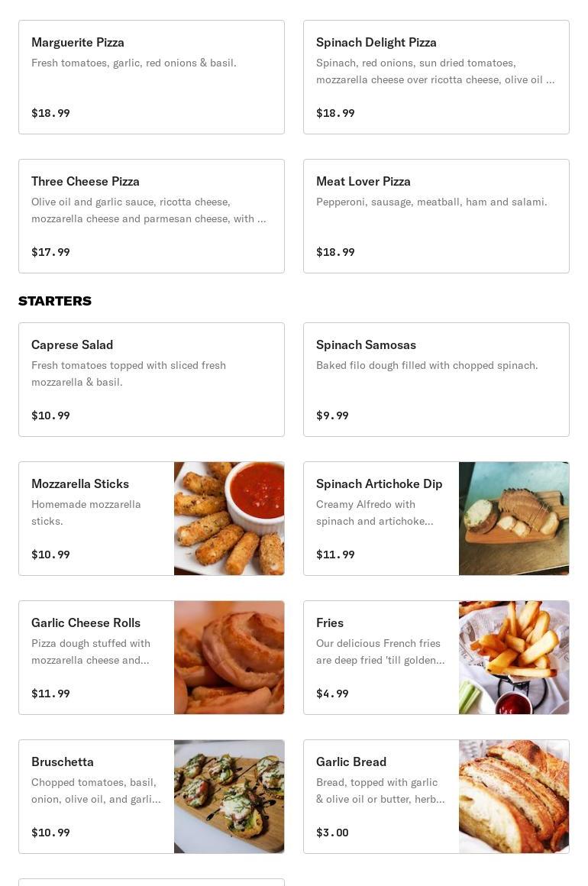
Task: Select the Caprese Salad starter
Action: coord(151,380)
